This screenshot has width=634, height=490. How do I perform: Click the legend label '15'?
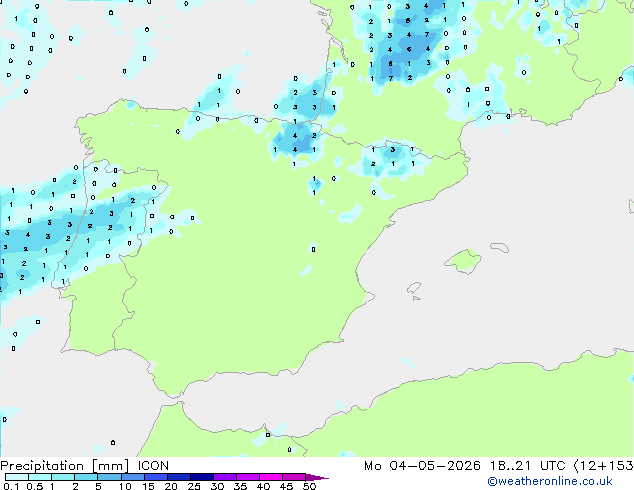tap(148, 486)
